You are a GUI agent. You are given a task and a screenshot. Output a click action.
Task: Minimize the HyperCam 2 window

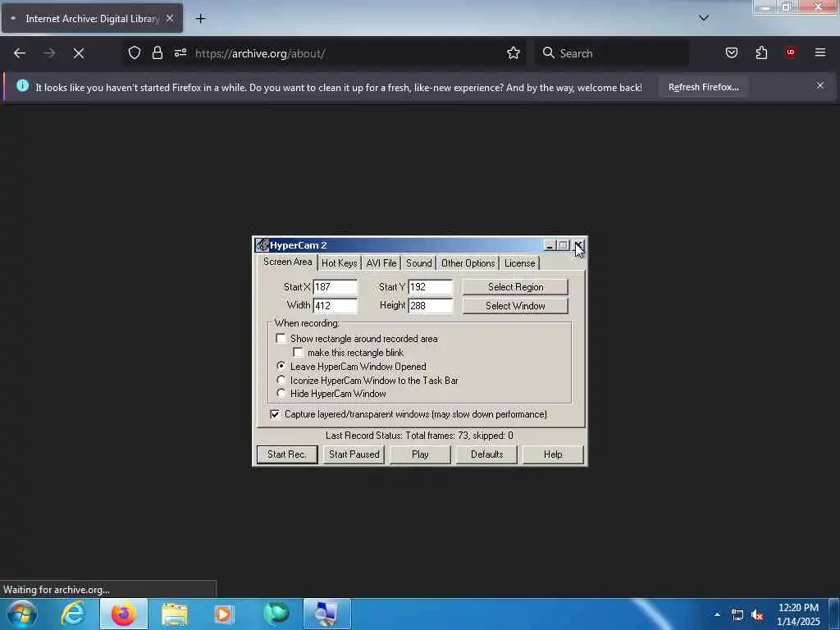point(549,245)
